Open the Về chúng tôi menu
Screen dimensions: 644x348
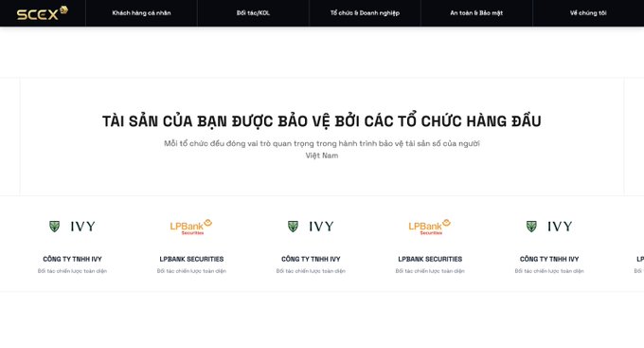tap(588, 13)
